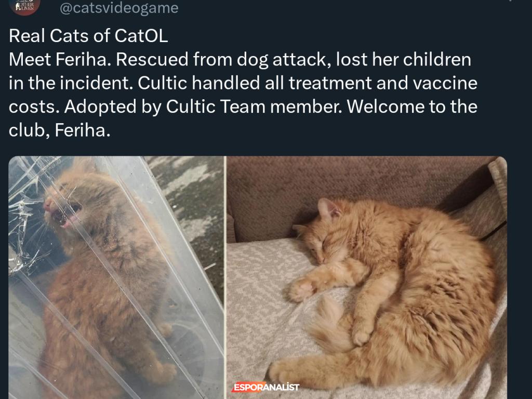Open the @catsvideogame profile handle
This screenshot has height=399, width=532.
(119, 8)
